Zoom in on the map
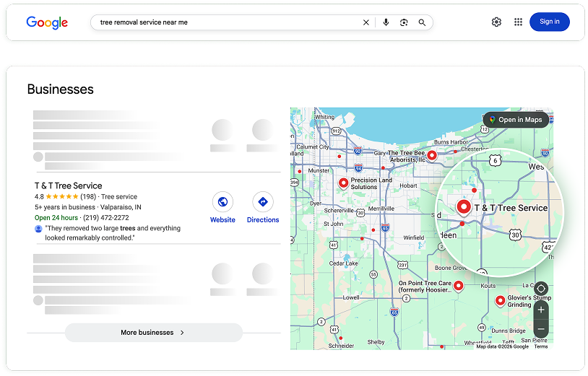 coord(541,310)
